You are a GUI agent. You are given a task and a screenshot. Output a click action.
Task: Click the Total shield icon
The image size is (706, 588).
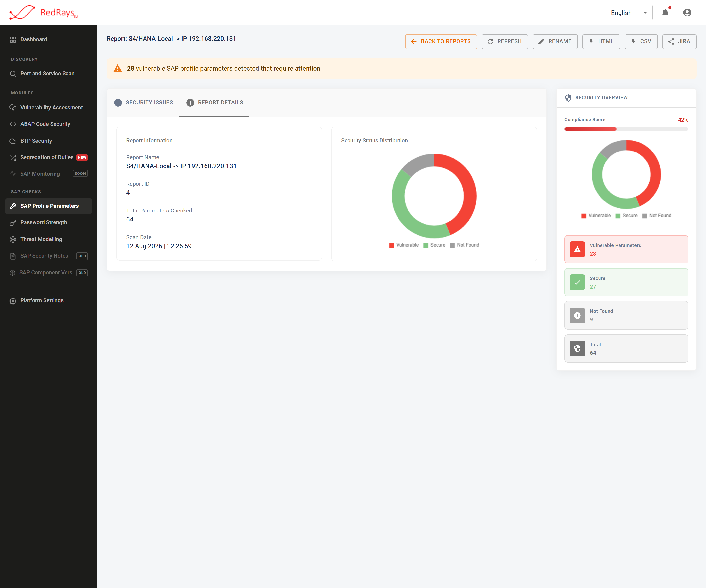pos(577,348)
